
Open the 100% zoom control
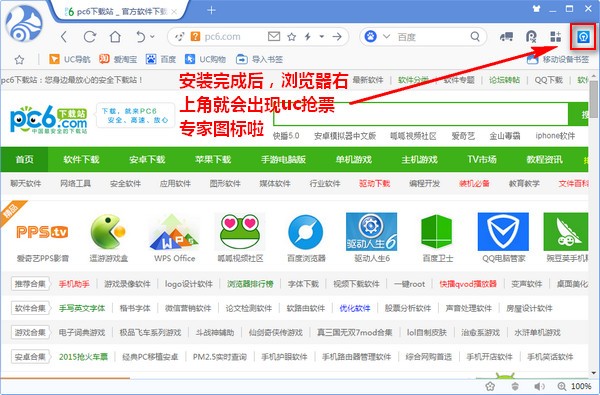click(x=575, y=386)
